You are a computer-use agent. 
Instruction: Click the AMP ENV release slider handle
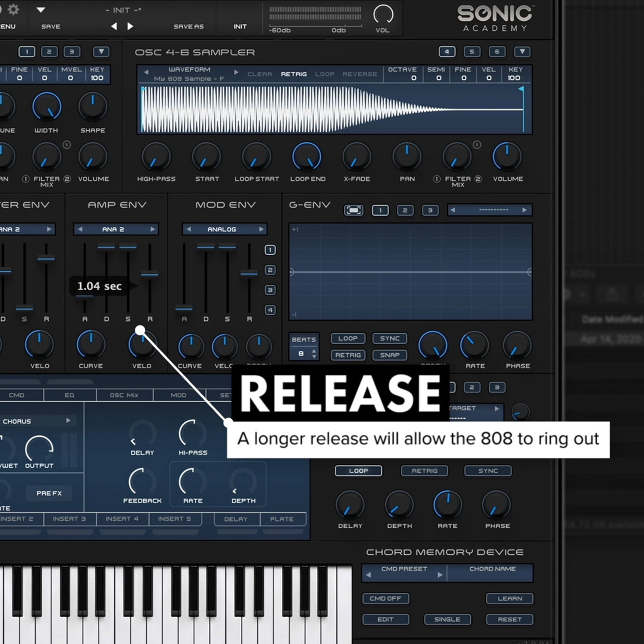149,274
